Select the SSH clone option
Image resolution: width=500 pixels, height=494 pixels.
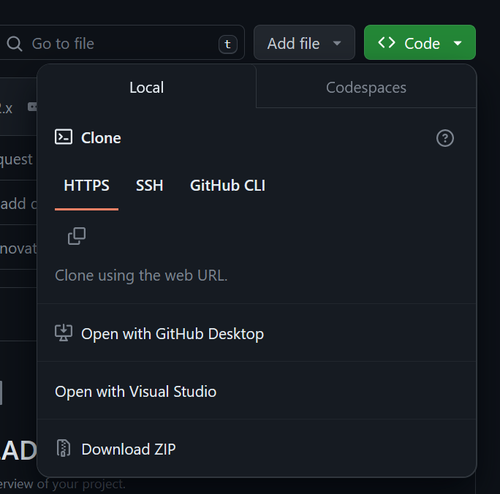click(x=149, y=185)
